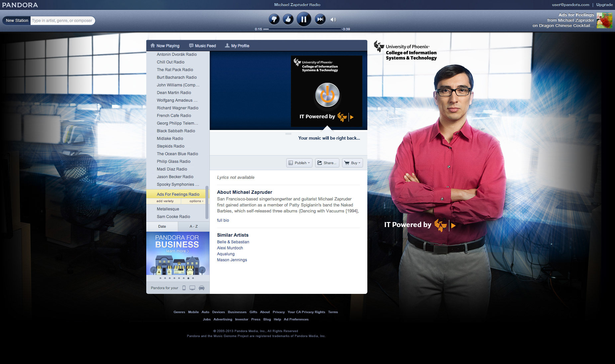Open similar artist Alexi Murdoch
This screenshot has height=364, width=615.
click(230, 248)
